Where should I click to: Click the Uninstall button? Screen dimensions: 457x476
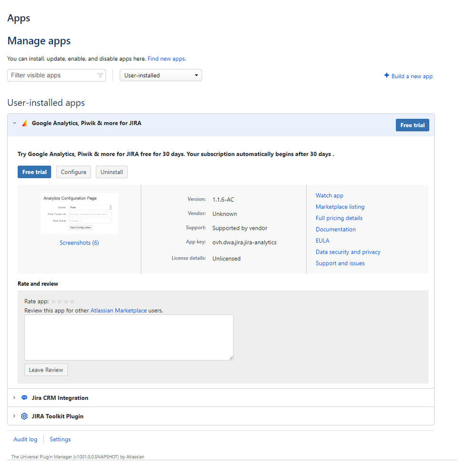pos(112,172)
